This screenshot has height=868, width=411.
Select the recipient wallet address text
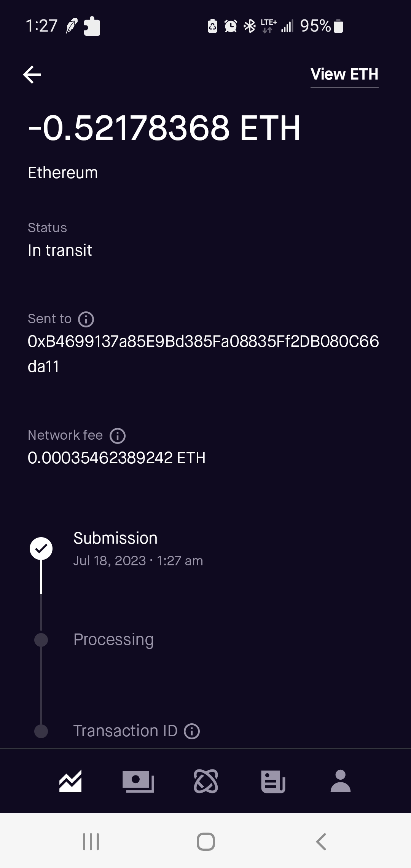[x=203, y=353]
